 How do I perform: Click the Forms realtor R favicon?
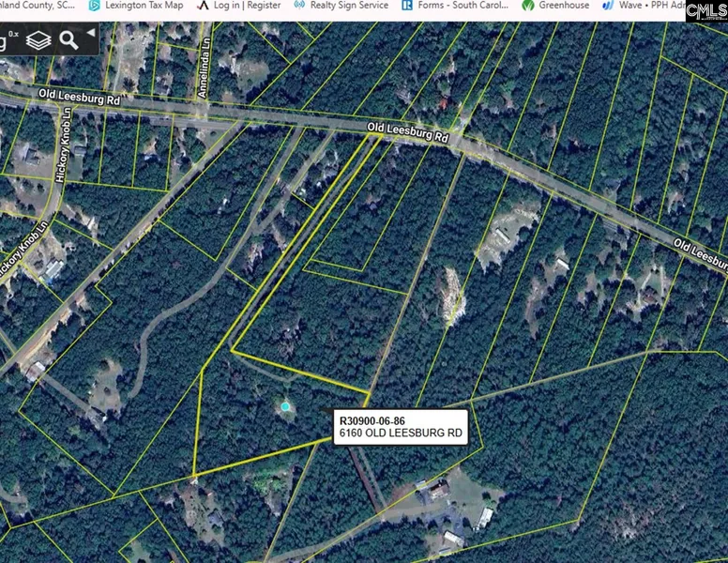(407, 6)
